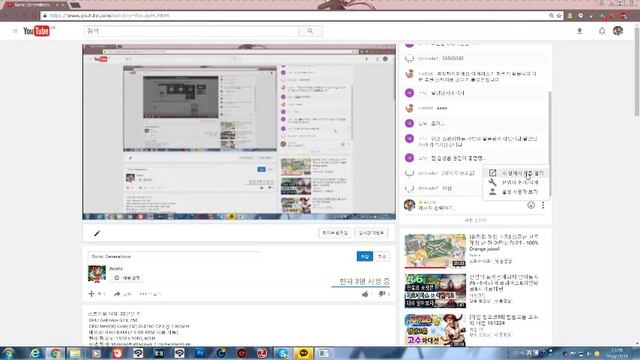Image resolution: width=640 pixels, height=360 pixels.
Task: Open the Acorn channel avatar
Action: pyautogui.click(x=97, y=274)
